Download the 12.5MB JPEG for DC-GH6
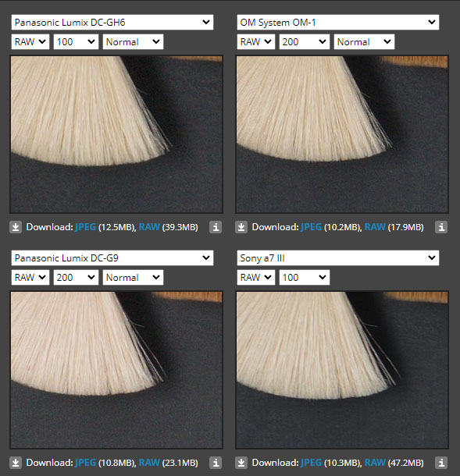The width and height of the screenshot is (460, 476). (85, 227)
